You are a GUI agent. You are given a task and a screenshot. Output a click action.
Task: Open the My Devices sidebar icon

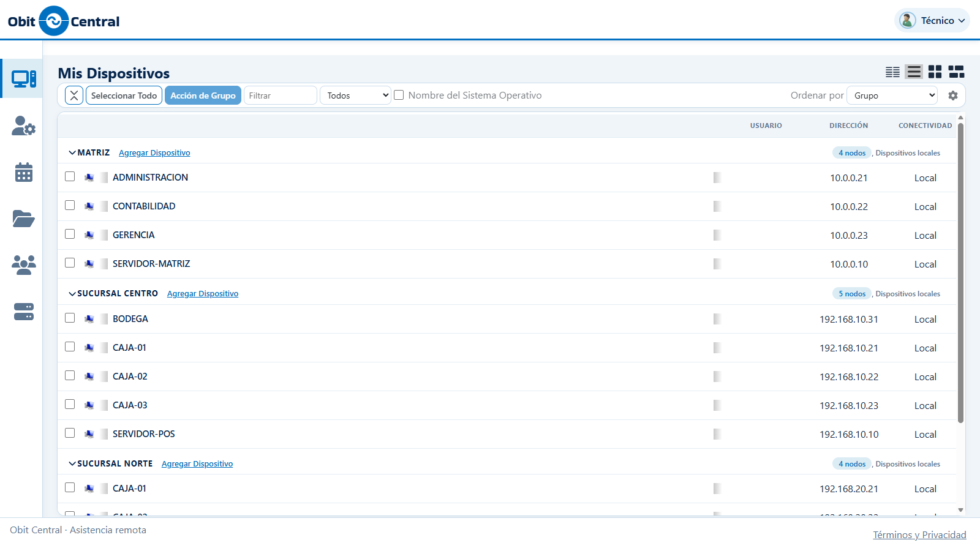click(x=24, y=79)
